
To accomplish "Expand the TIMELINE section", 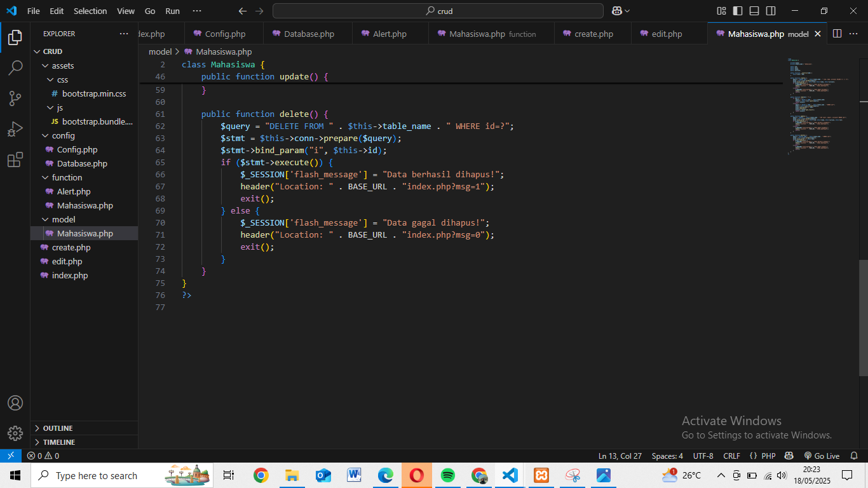I will coord(58,442).
